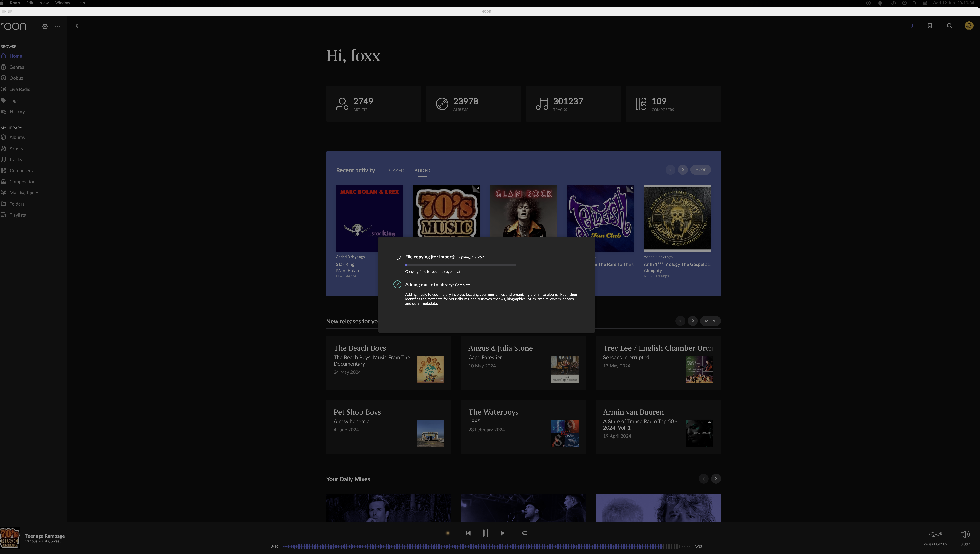Open the bookmarks icon in header
The image size is (980, 554).
tap(929, 26)
